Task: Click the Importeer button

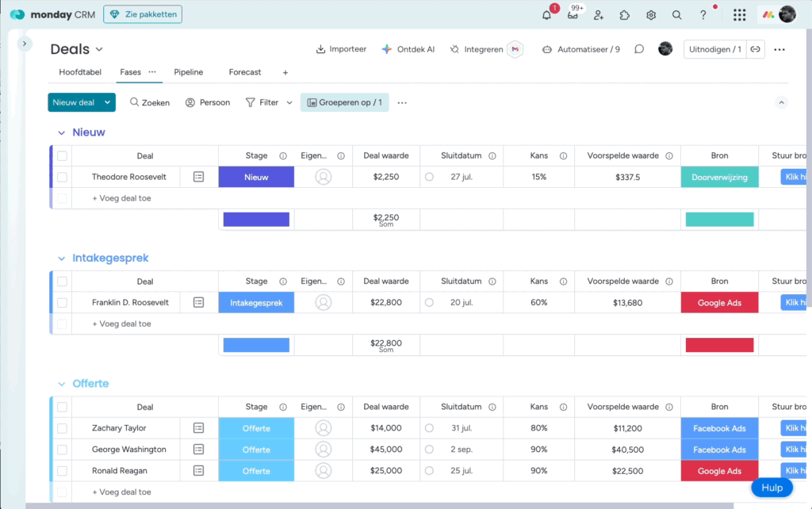Action: click(341, 49)
